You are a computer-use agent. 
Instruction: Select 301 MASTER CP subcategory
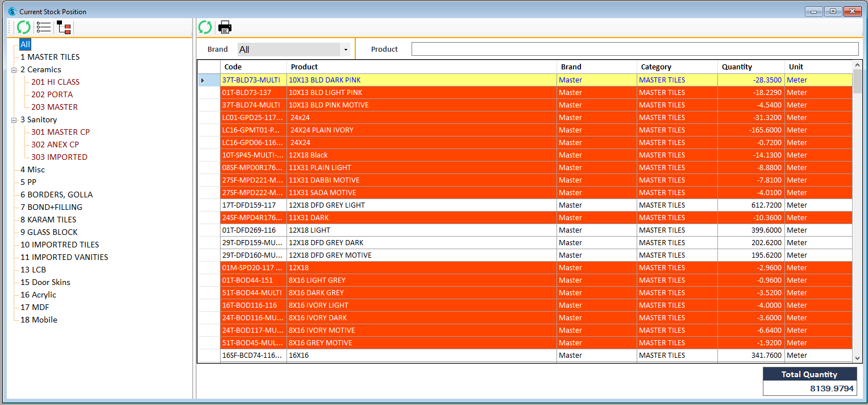point(60,132)
